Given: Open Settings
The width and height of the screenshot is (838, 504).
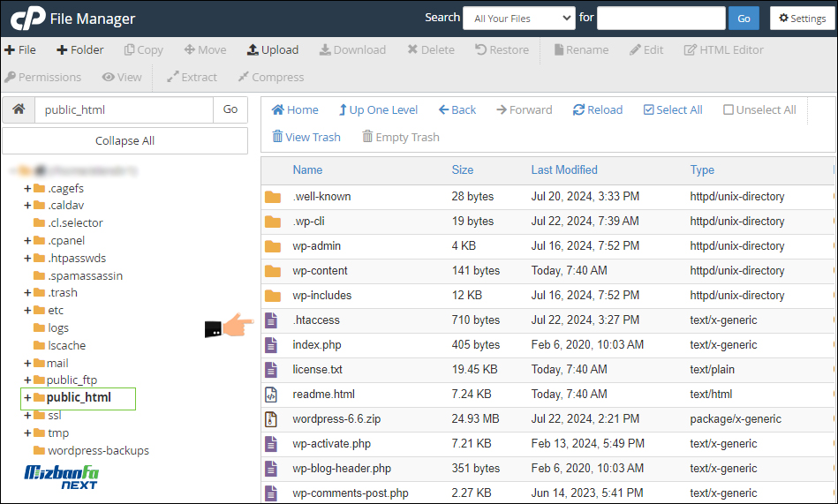Looking at the screenshot, I should pyautogui.click(x=802, y=19).
